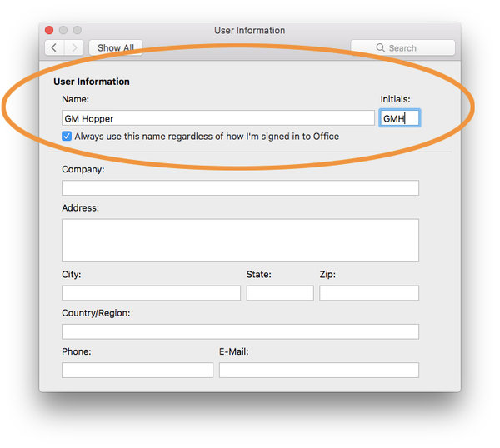Click the User Information section heading

92,82
